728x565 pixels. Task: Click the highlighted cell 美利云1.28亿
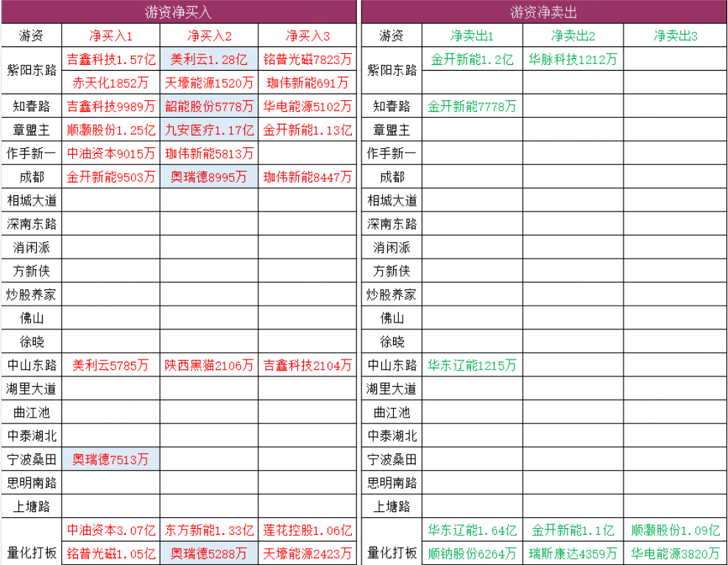[x=209, y=59]
